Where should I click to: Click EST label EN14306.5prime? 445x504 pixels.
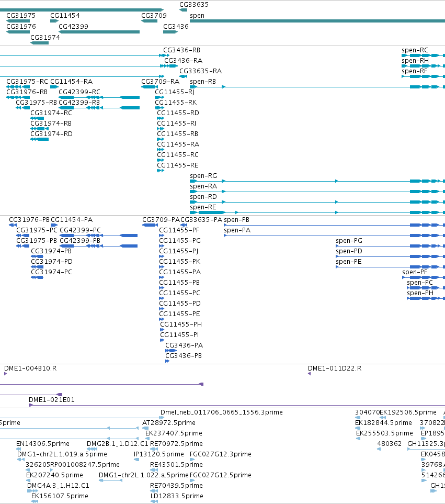tap(43, 444)
